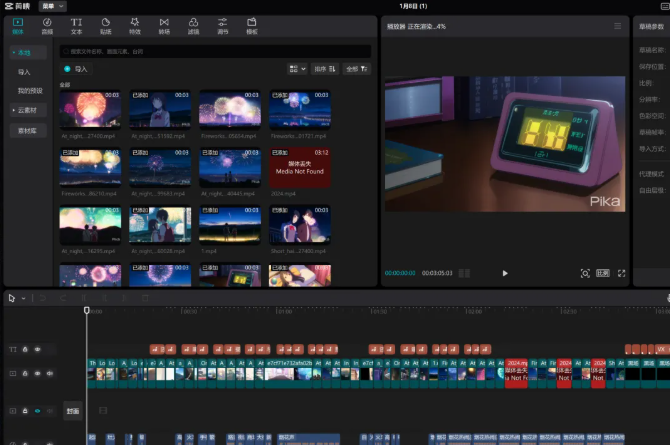Hide the text track with eye icon
670x445 pixels.
coord(38,349)
